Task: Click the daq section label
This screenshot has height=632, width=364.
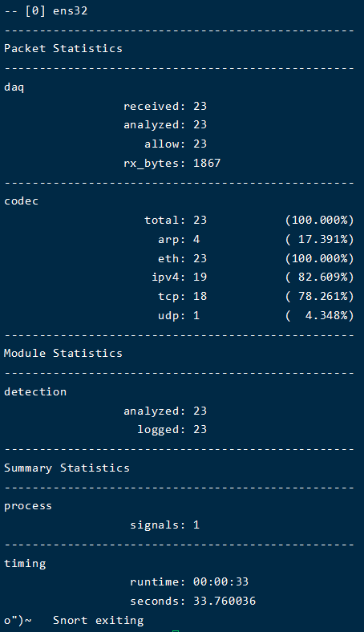Action: [14, 87]
